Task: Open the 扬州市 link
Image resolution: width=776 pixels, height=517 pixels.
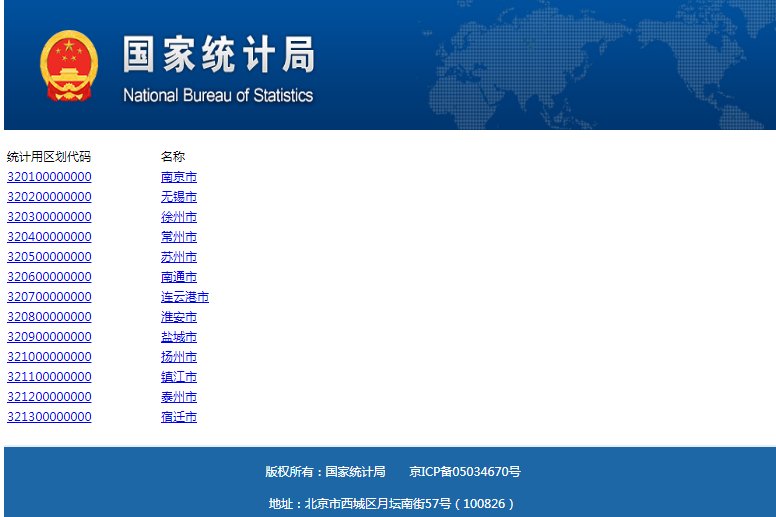Action: (179, 357)
